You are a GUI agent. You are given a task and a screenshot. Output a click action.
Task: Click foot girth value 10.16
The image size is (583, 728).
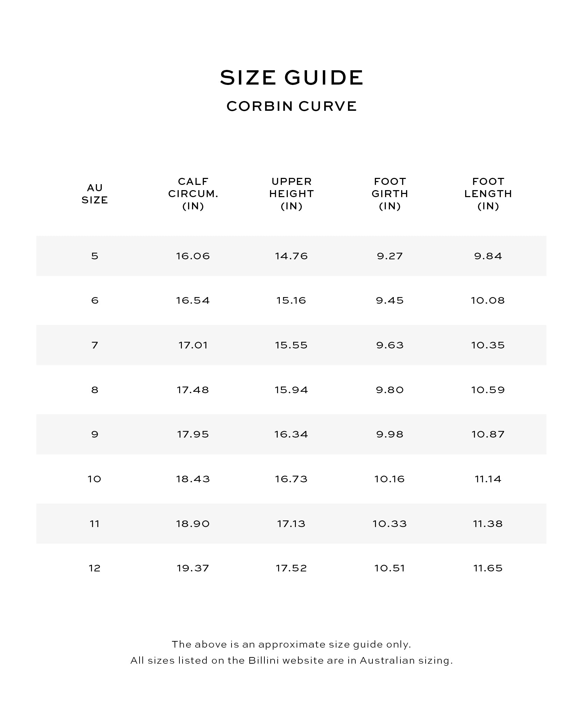[x=390, y=479]
